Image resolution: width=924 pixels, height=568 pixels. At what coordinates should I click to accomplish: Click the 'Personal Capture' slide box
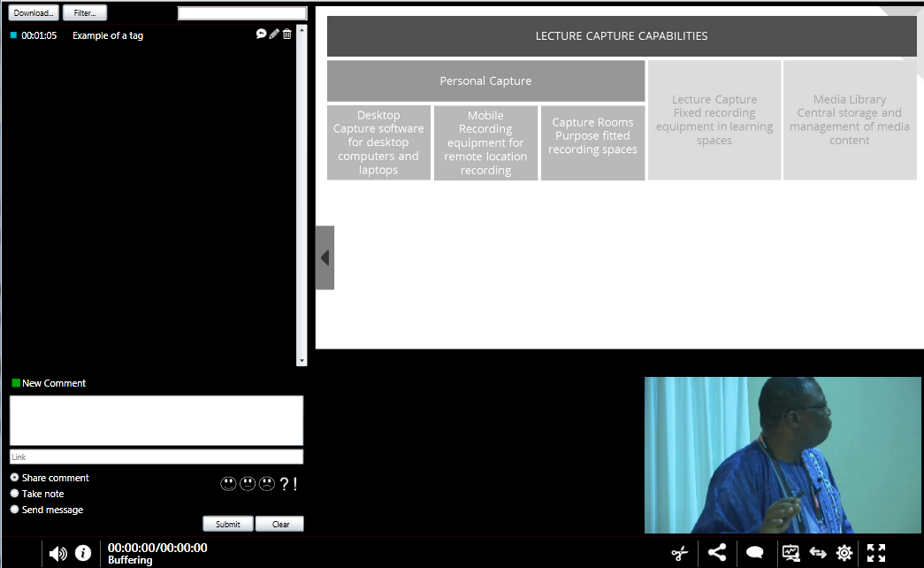485,81
